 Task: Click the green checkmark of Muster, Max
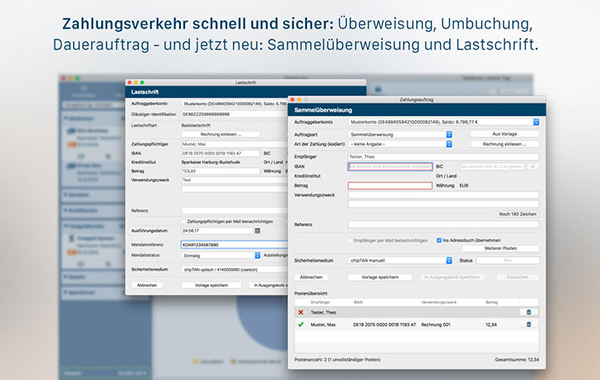click(301, 325)
